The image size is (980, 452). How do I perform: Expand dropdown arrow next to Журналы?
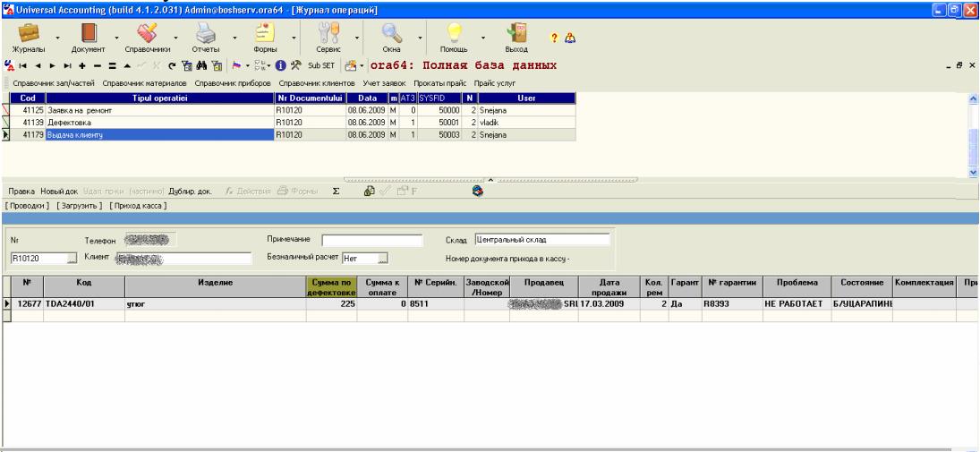(x=57, y=38)
